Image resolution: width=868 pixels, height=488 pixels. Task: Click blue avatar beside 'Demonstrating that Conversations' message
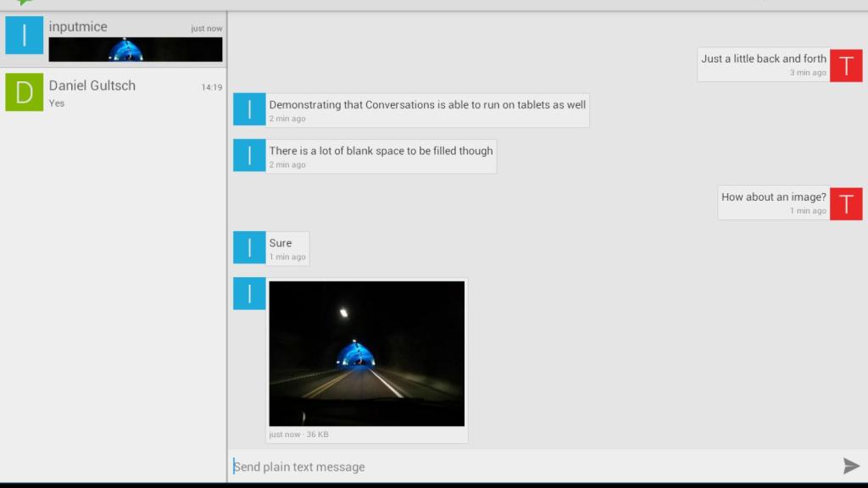tap(249, 110)
